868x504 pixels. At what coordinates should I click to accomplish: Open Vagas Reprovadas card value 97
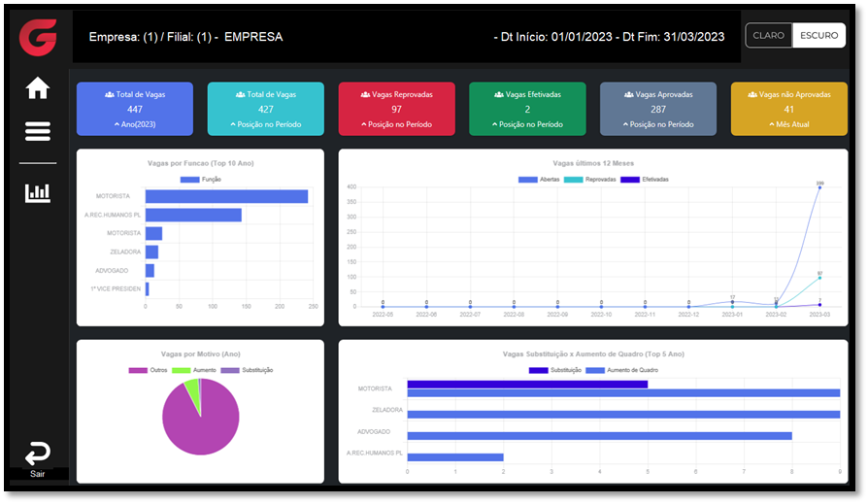tap(396, 110)
